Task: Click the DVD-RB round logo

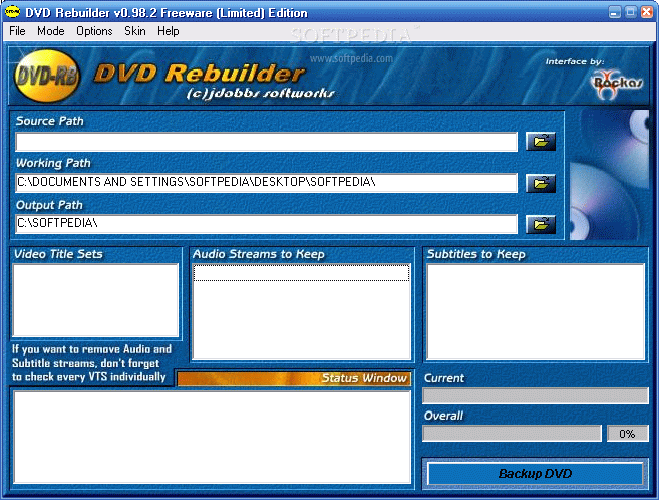Action: coord(47,76)
